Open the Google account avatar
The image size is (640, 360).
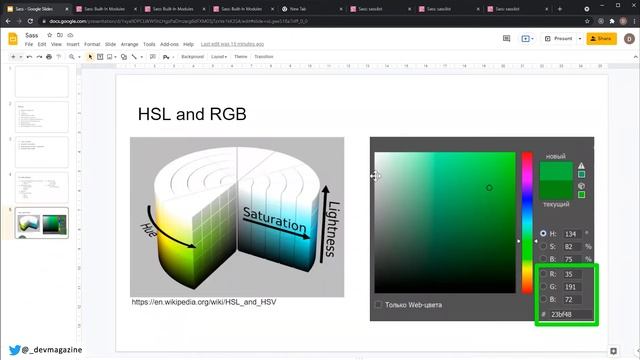click(x=629, y=39)
